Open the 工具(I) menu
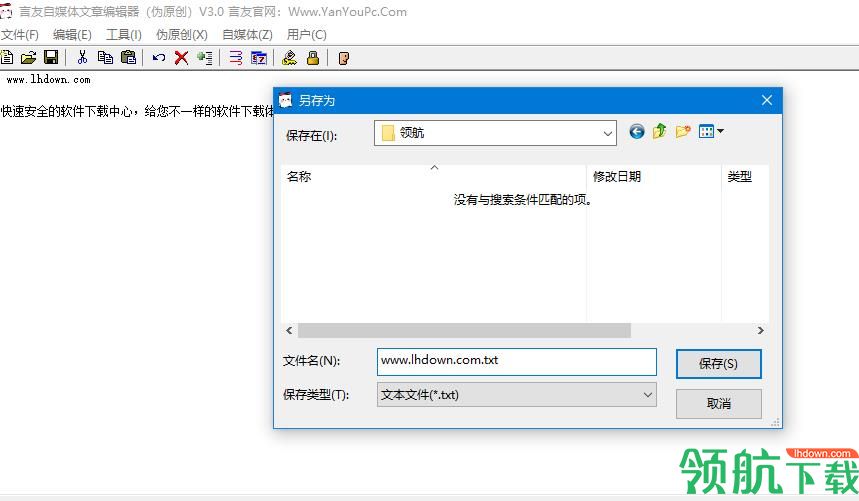Screen dimensions: 859x501 (x=124, y=34)
